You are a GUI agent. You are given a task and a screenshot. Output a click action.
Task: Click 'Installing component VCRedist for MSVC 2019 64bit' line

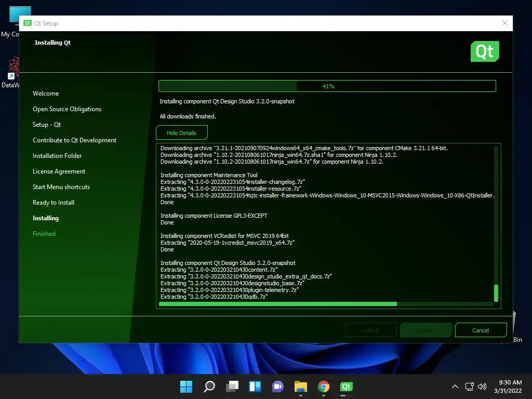click(x=224, y=236)
